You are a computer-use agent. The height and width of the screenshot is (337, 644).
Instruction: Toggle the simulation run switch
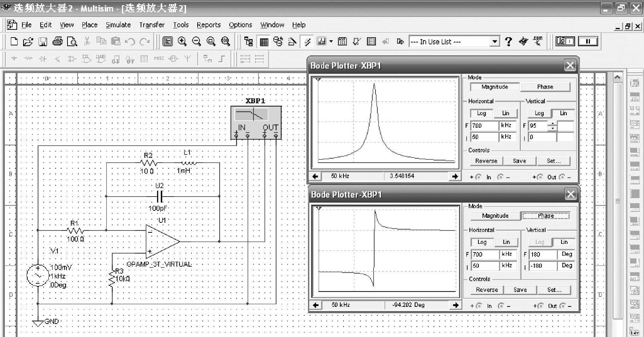565,41
